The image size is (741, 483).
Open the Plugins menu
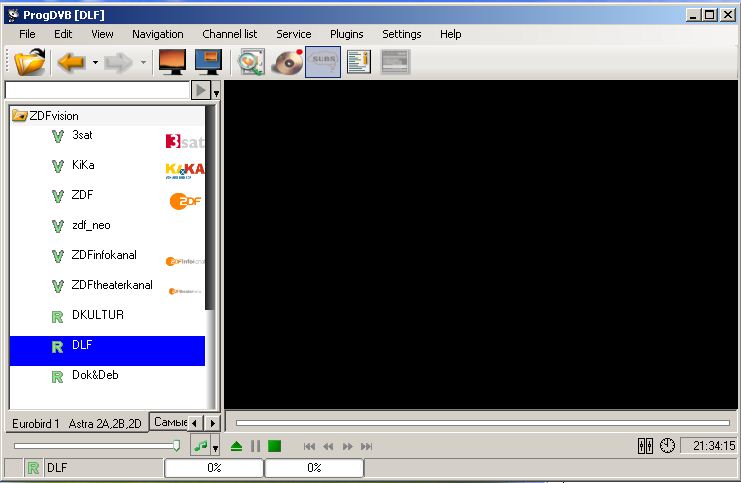[x=346, y=34]
